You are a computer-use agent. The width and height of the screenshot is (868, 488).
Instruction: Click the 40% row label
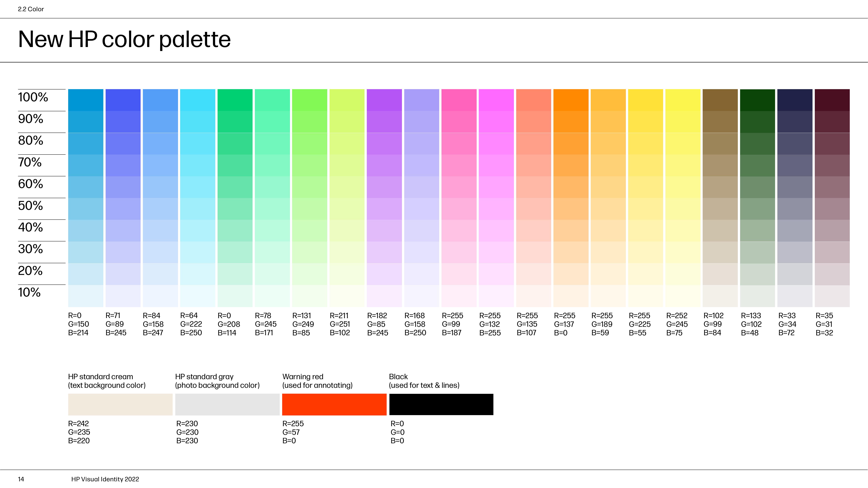[31, 227]
